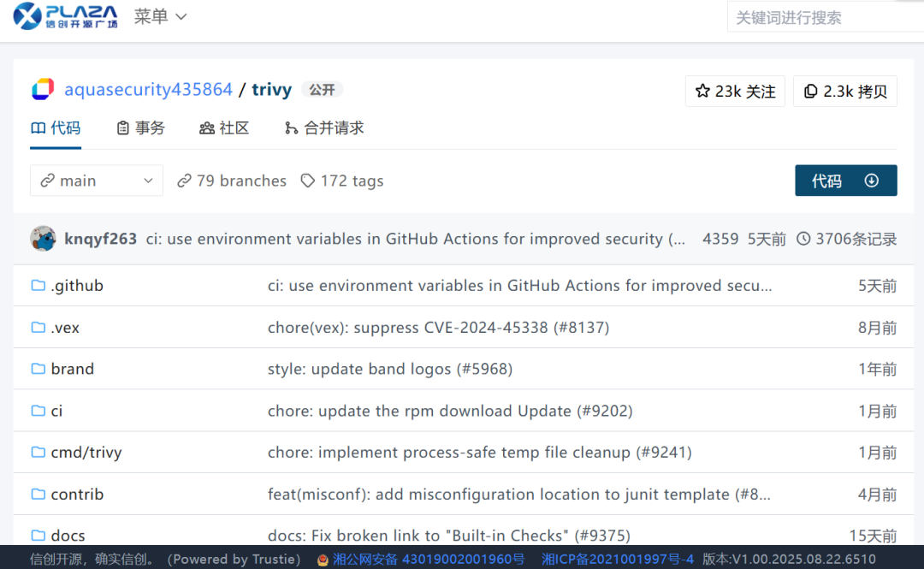924x569 pixels.
Task: Click the 关键词进行搜索 search field
Action: tap(821, 16)
